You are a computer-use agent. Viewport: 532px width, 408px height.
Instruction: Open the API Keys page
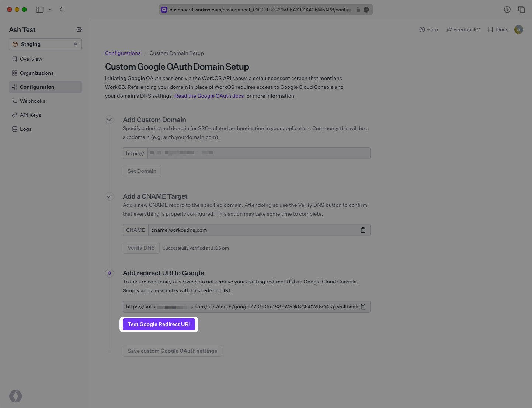coord(31,115)
